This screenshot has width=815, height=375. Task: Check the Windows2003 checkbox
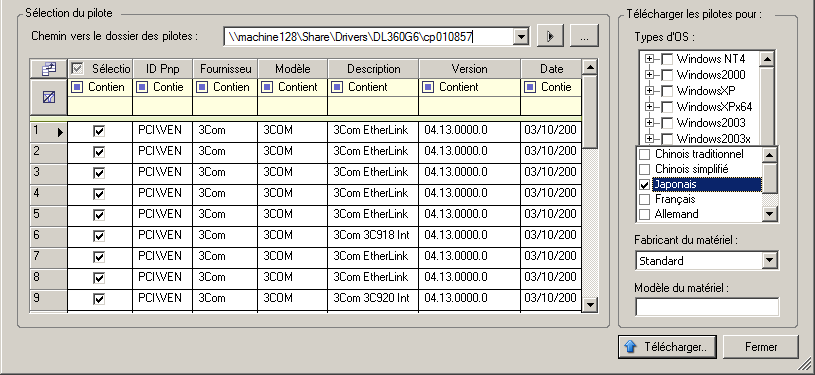point(667,123)
